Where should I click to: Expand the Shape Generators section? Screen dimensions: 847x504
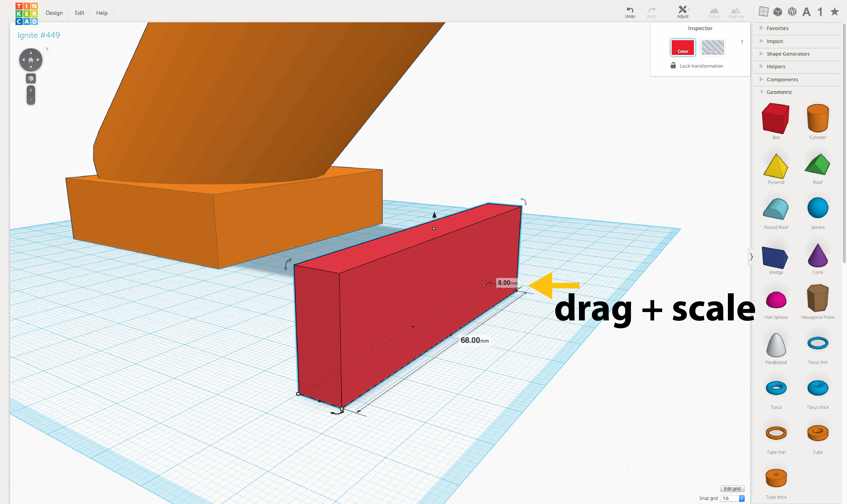[x=788, y=54]
